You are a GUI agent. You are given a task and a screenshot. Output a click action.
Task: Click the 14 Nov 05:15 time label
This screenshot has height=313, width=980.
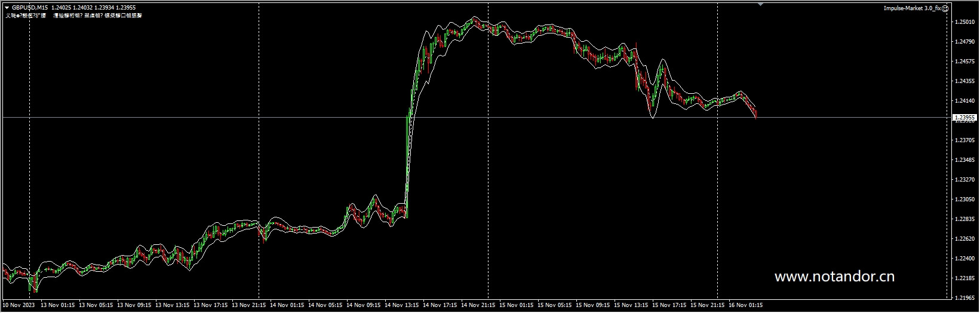[325, 305]
